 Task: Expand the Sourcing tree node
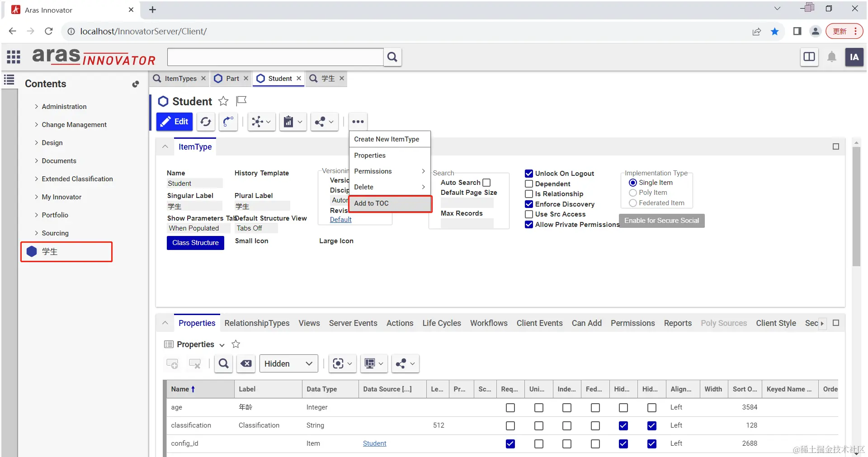point(37,233)
